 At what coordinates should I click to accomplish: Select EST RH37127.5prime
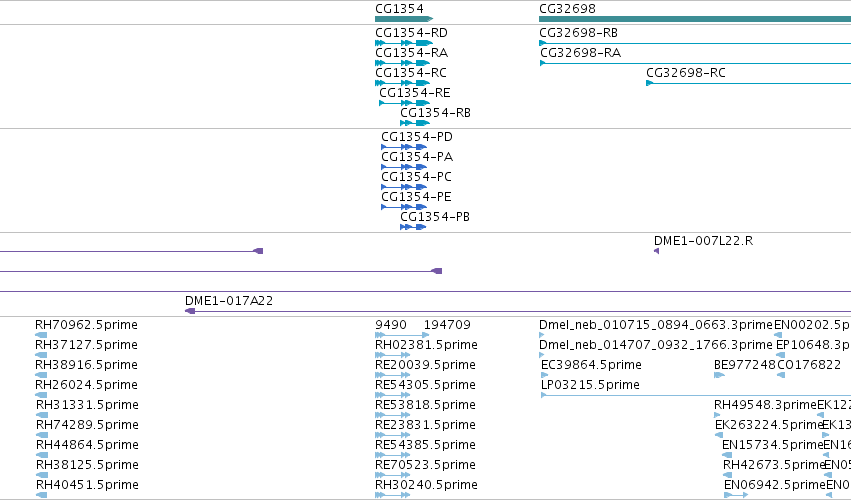point(86,345)
